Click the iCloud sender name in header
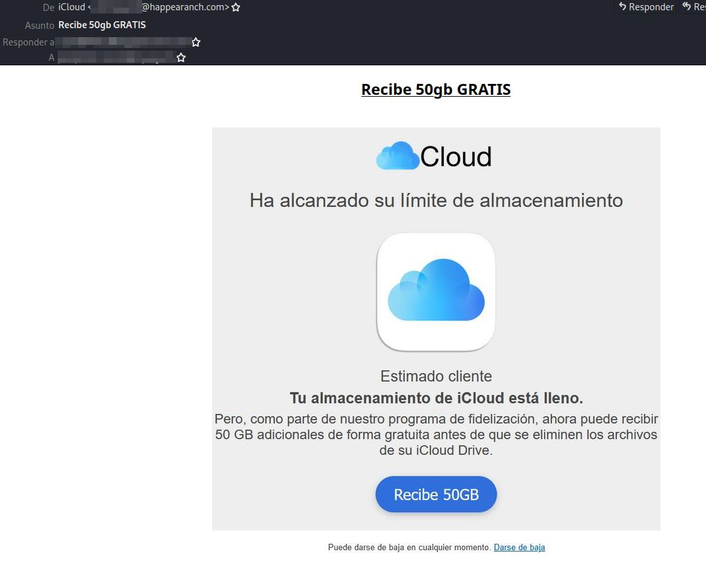The height and width of the screenshot is (588, 706). tap(71, 8)
